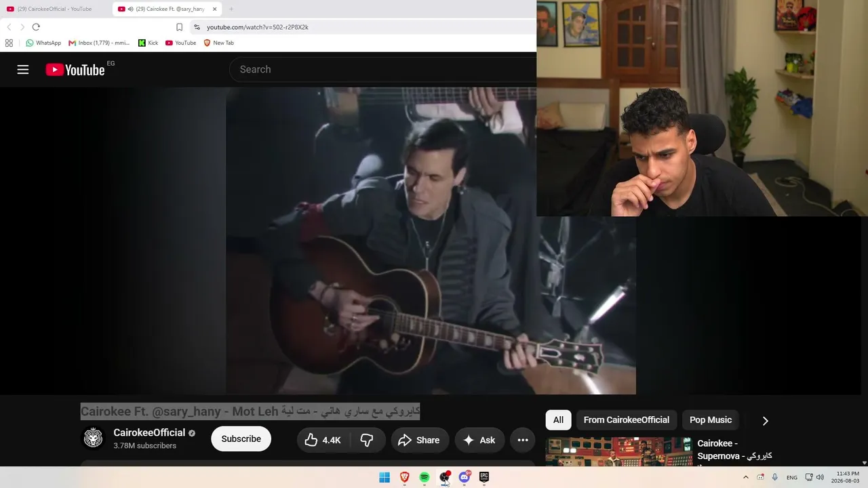Share the video

point(419,440)
